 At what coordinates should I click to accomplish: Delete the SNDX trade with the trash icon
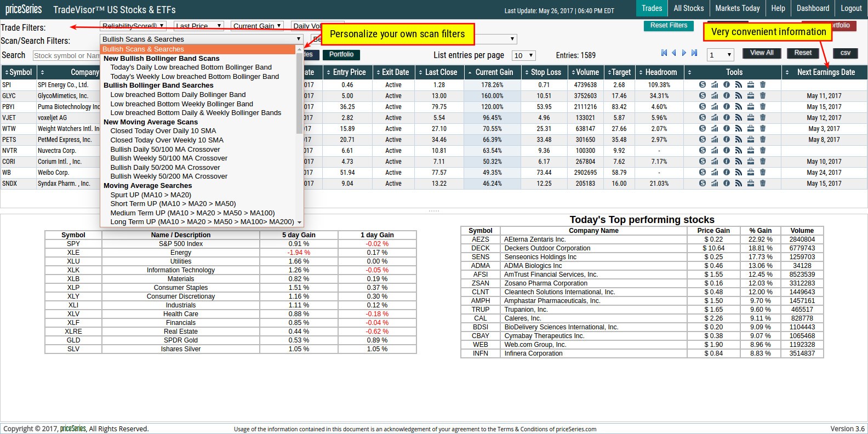point(763,184)
